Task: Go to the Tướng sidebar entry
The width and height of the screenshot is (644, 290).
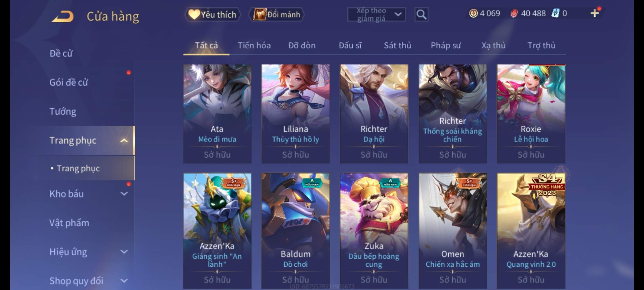Action: (x=63, y=111)
